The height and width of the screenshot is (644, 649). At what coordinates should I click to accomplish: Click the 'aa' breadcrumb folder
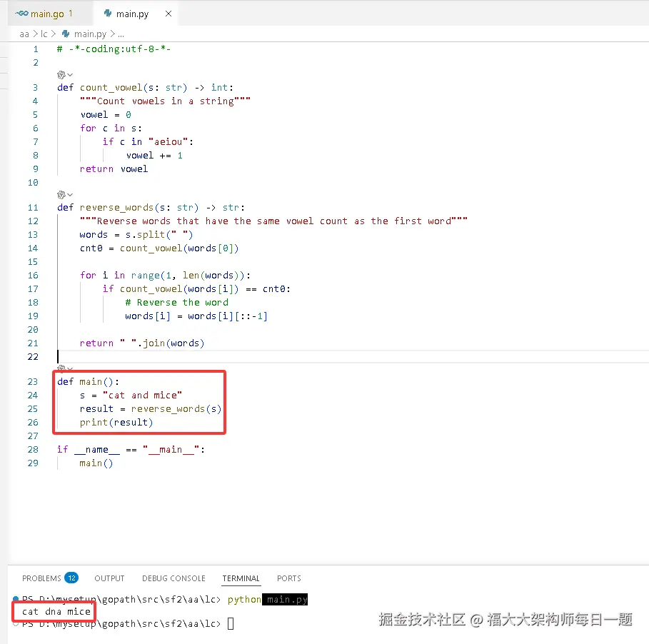[x=24, y=34]
